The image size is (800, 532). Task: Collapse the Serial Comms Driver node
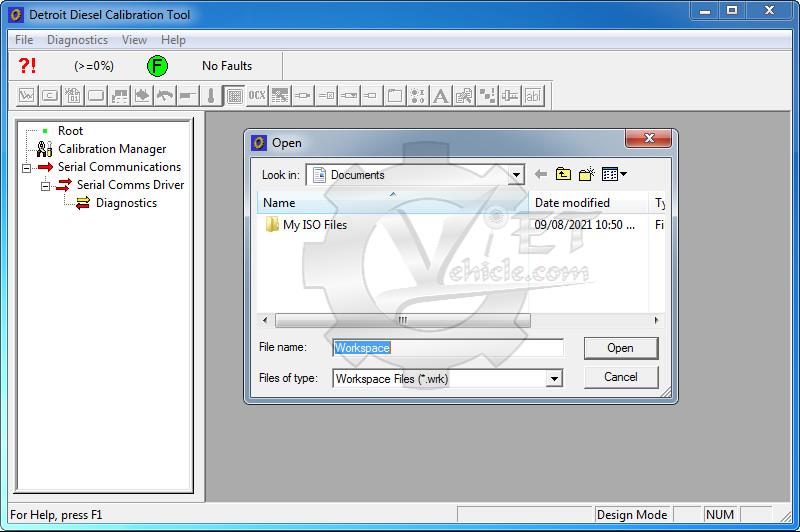tap(46, 186)
